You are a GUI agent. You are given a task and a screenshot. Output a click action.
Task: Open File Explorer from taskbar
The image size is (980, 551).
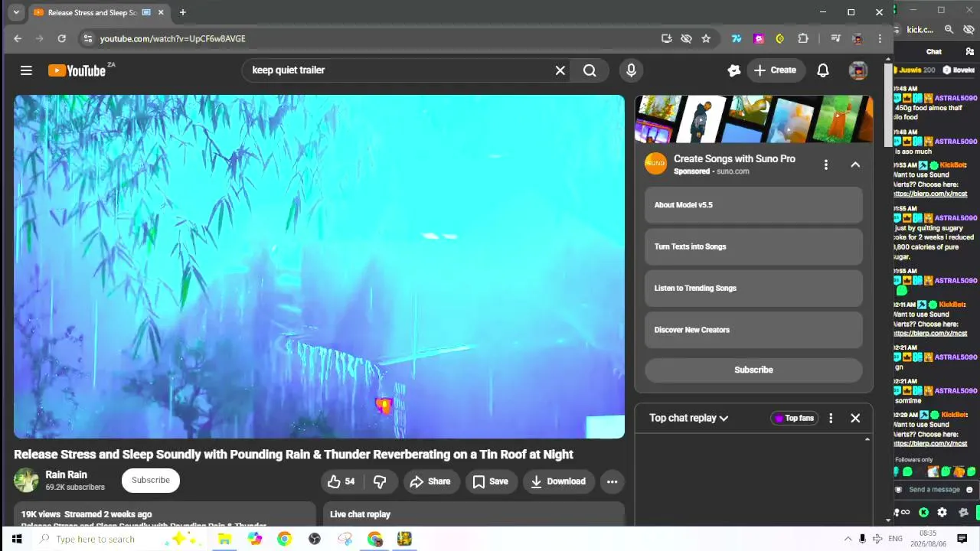tap(224, 539)
